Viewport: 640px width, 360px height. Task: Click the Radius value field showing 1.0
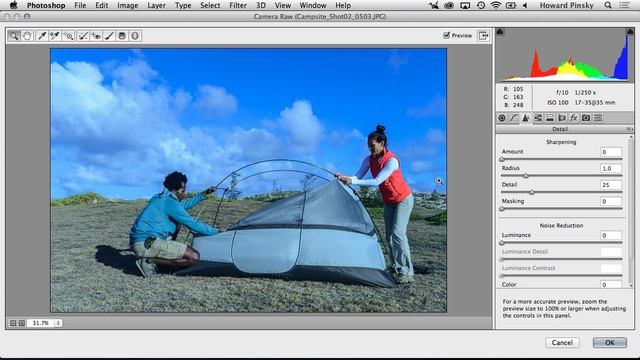point(611,168)
